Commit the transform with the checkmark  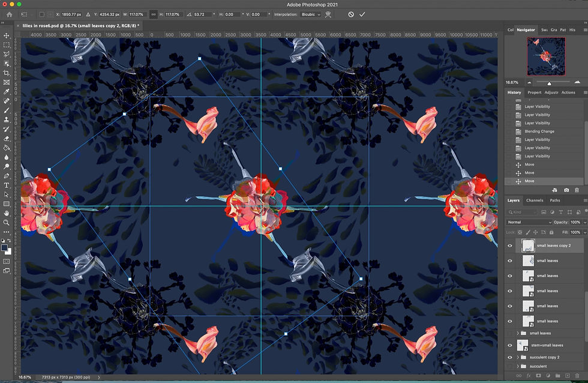(x=362, y=14)
